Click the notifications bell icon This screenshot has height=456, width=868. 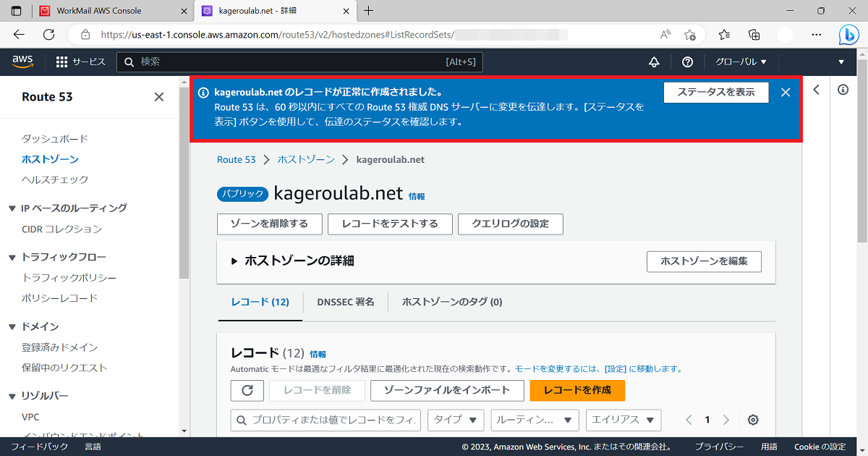(654, 62)
